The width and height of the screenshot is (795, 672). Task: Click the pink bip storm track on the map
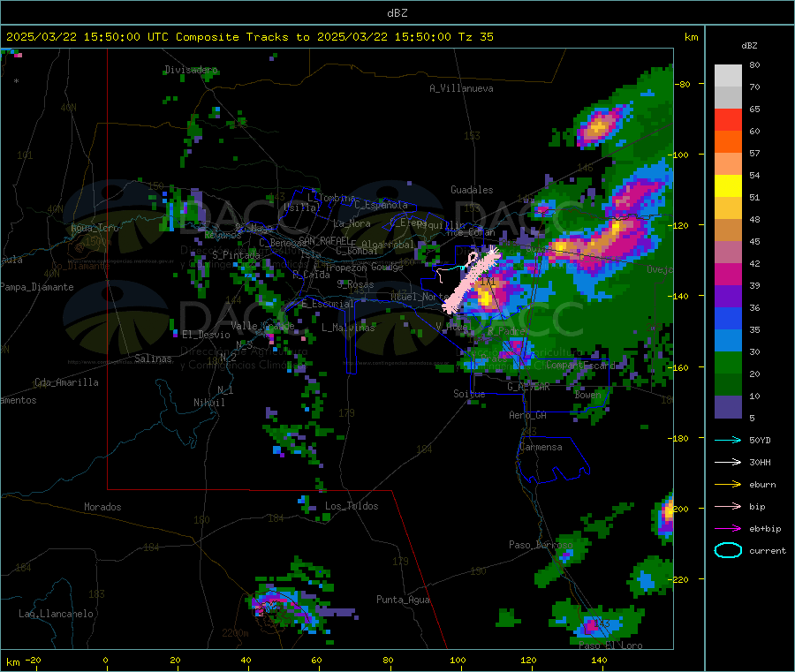pyautogui.click(x=470, y=279)
